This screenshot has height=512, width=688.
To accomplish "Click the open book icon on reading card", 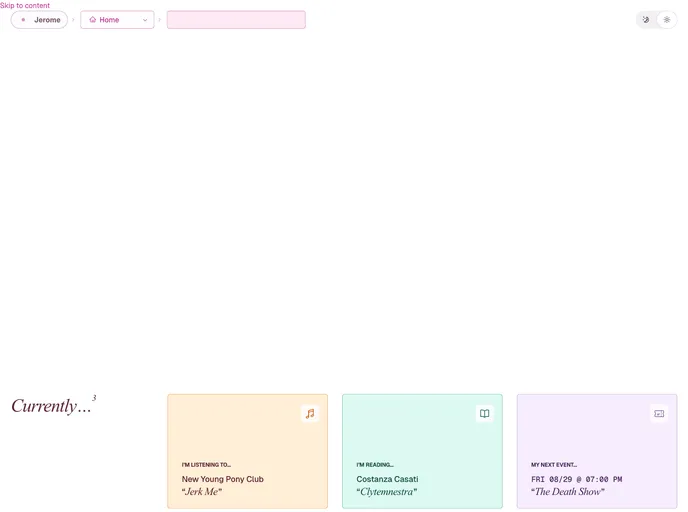I will 484,413.
